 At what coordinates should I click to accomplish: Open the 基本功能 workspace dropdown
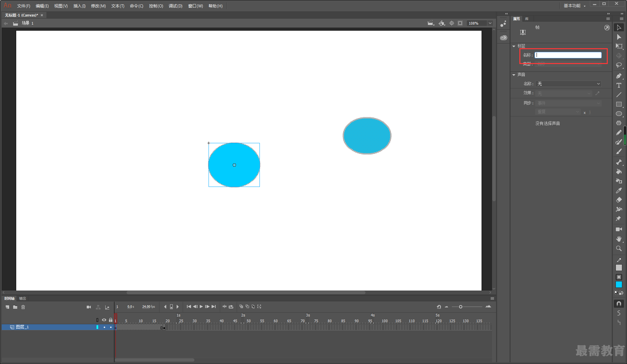tap(575, 6)
